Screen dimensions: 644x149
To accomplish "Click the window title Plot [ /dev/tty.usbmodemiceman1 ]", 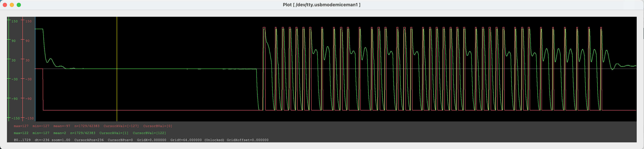I will tap(321, 5).
